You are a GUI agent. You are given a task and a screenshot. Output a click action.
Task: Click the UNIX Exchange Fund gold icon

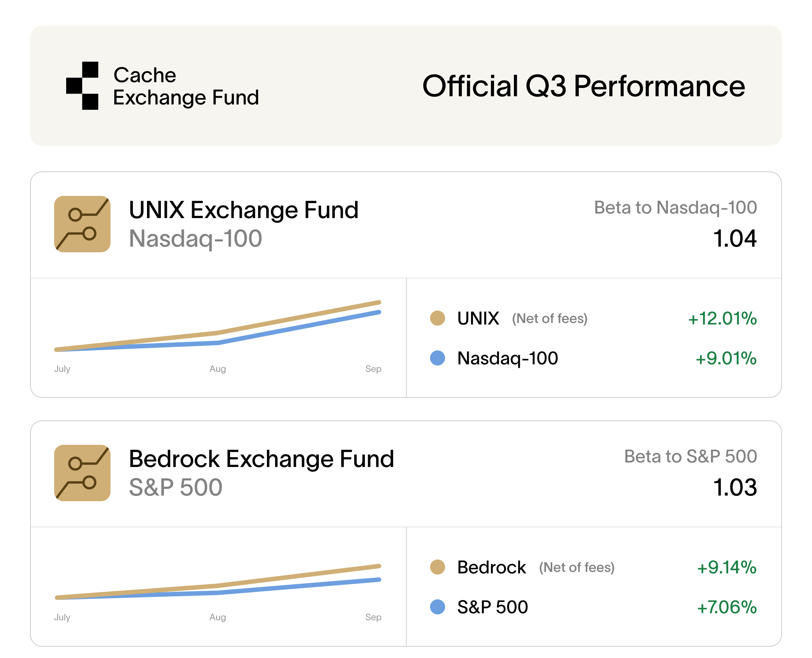(x=82, y=224)
